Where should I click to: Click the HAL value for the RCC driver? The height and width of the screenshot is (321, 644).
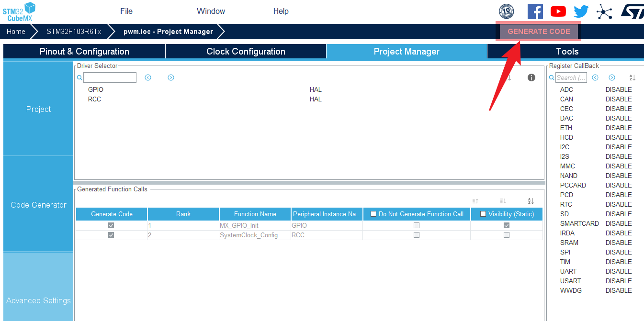(x=316, y=99)
